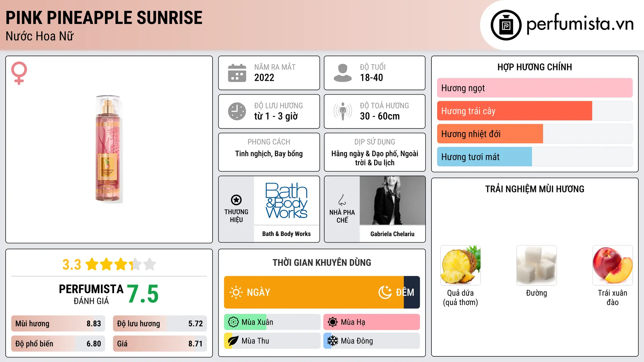
Task: Select the Trái xuân đào nectarine image
Action: coord(613,265)
